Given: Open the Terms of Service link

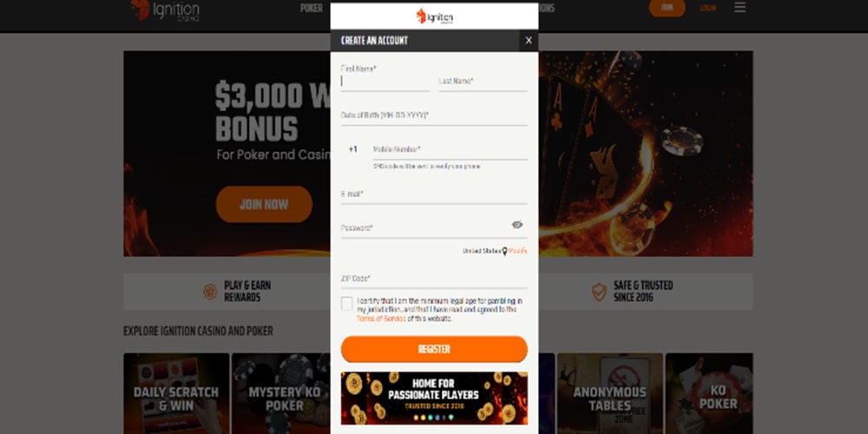Looking at the screenshot, I should (x=373, y=319).
